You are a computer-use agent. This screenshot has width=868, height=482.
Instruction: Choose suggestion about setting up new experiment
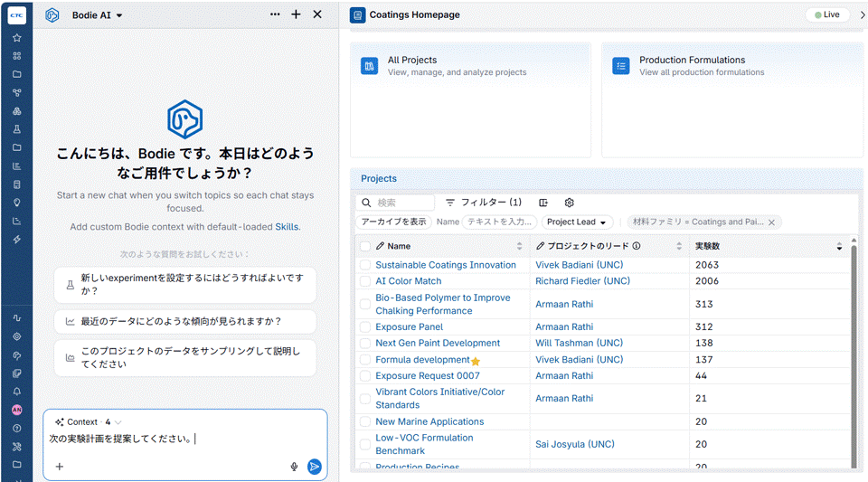(x=185, y=285)
